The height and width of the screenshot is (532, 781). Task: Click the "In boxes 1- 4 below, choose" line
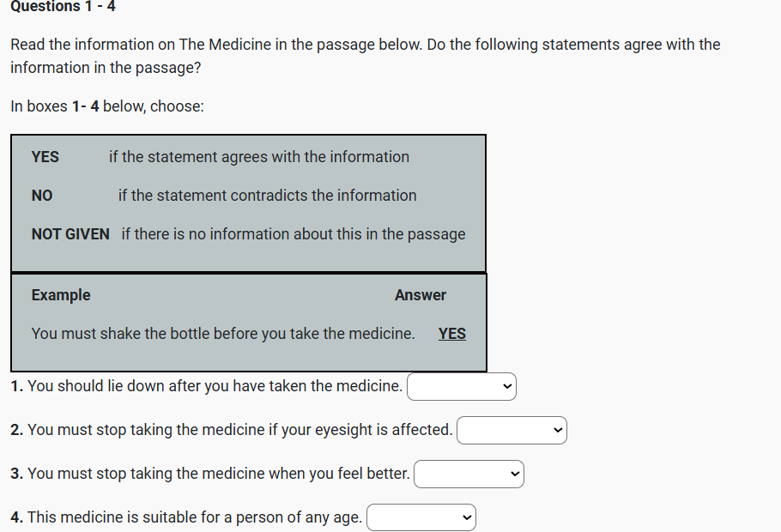[x=107, y=106]
